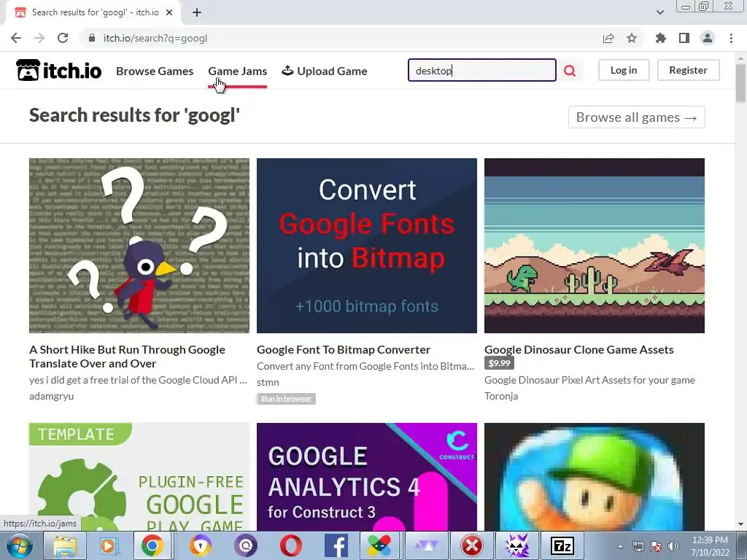Close the itch.io search results tab
This screenshot has height=560, width=747.
point(169,12)
